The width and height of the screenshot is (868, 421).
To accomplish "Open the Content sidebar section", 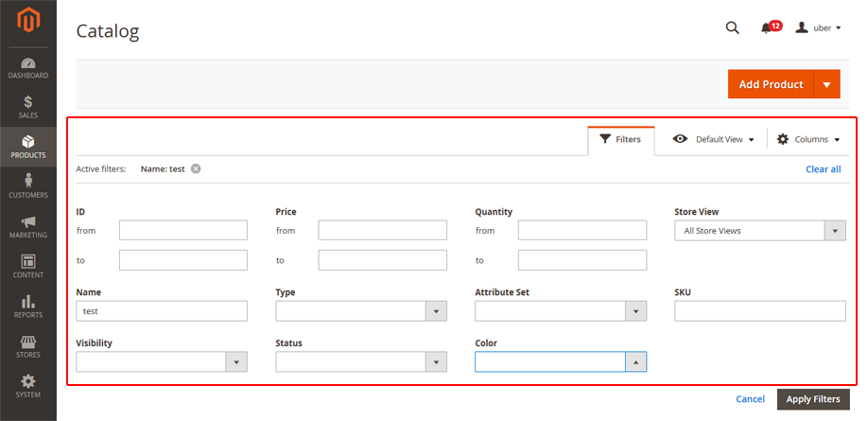I will 28,267.
